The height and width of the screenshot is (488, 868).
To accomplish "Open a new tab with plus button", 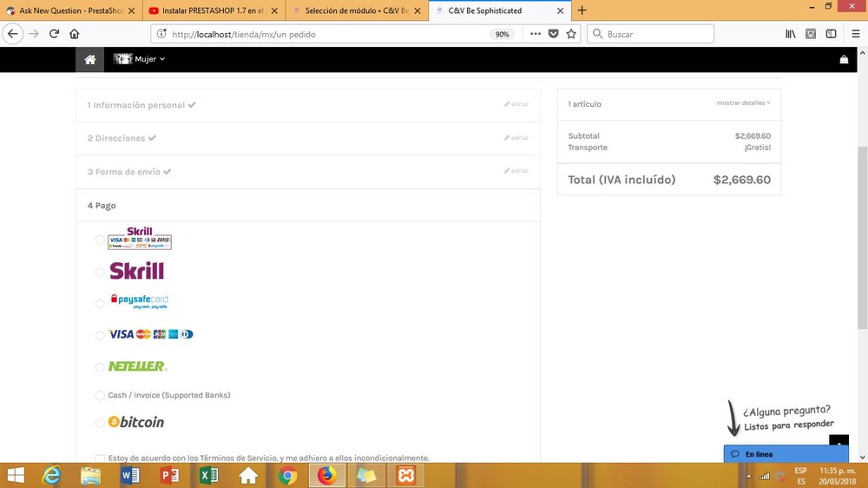I will 582,10.
